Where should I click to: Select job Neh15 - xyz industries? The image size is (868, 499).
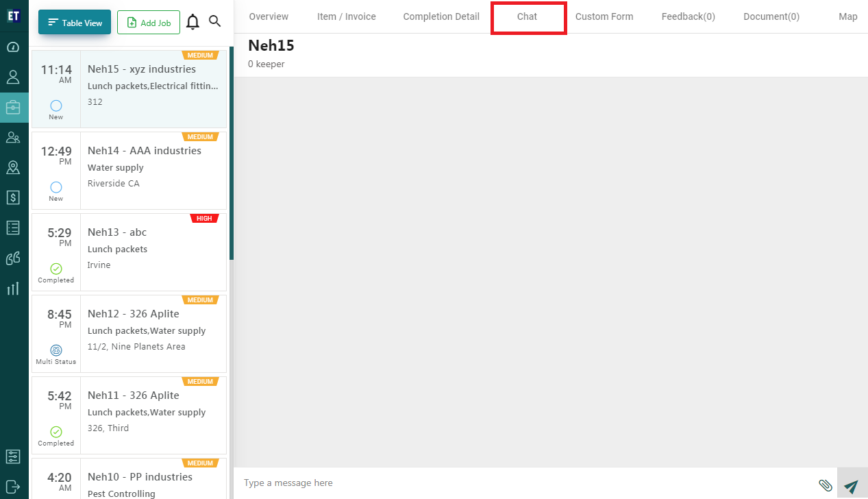coord(129,89)
